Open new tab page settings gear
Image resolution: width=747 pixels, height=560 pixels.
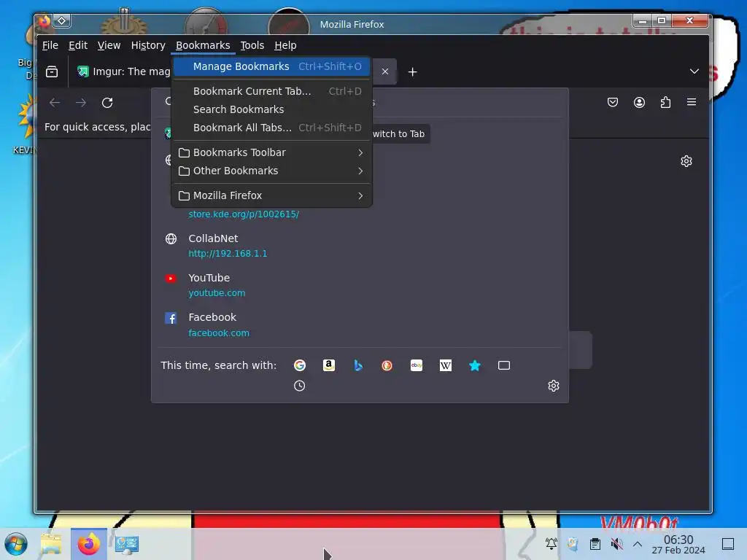tap(686, 161)
